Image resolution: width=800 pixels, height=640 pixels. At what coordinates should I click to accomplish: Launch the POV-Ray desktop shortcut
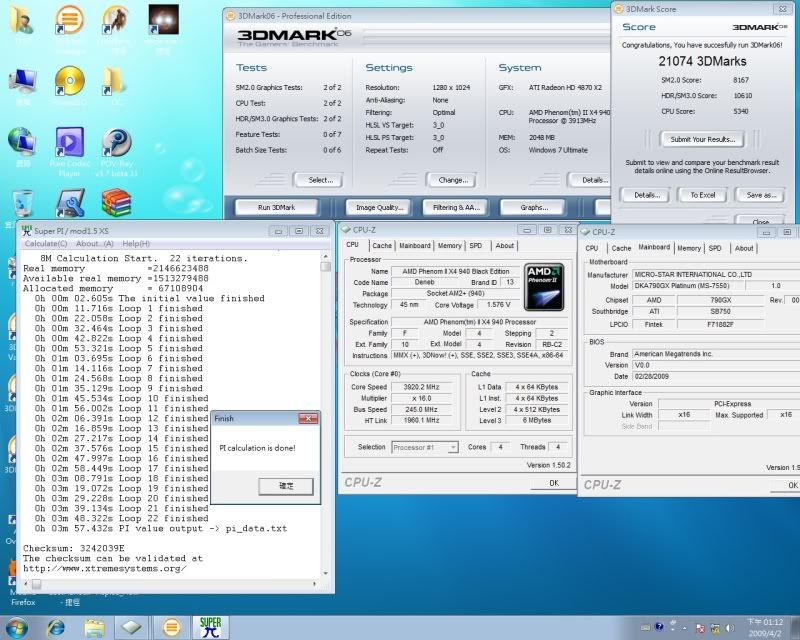point(116,142)
